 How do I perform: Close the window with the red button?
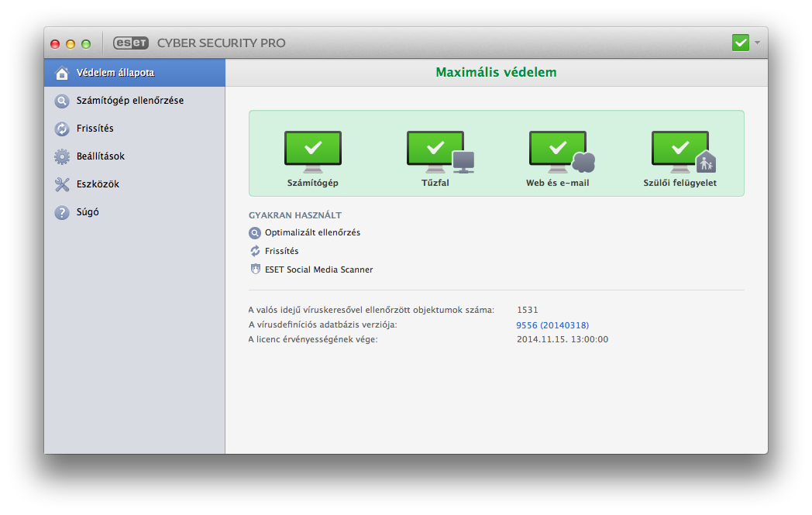click(x=55, y=44)
